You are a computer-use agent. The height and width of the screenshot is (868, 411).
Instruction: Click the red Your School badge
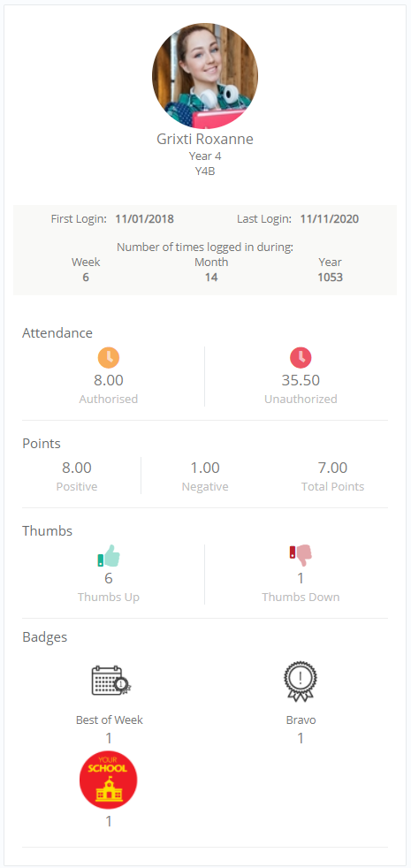pos(109,780)
